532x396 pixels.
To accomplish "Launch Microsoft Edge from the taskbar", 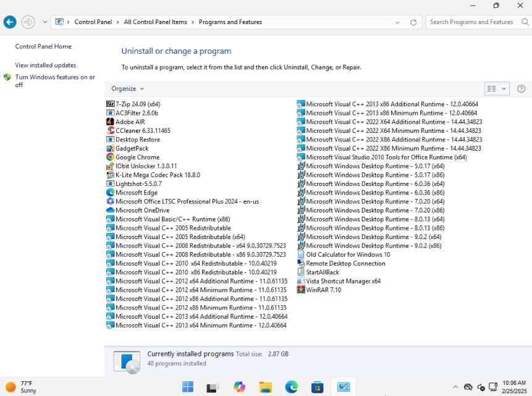I will [x=292, y=387].
